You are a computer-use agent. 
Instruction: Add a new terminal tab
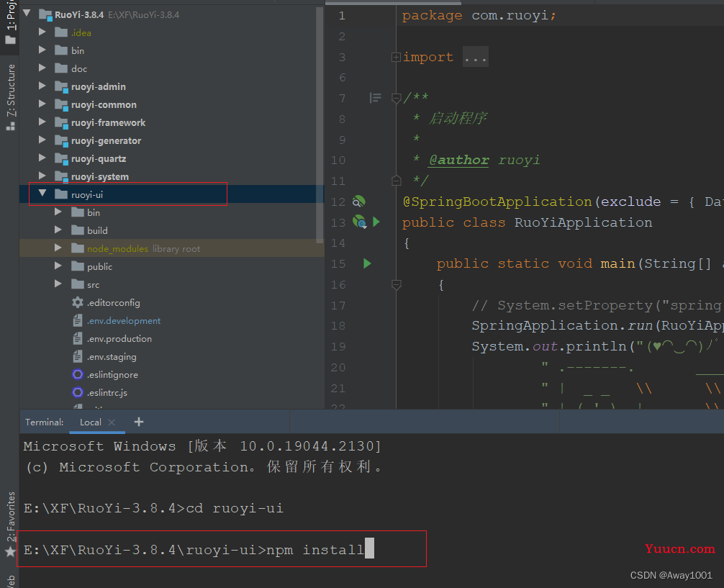138,422
